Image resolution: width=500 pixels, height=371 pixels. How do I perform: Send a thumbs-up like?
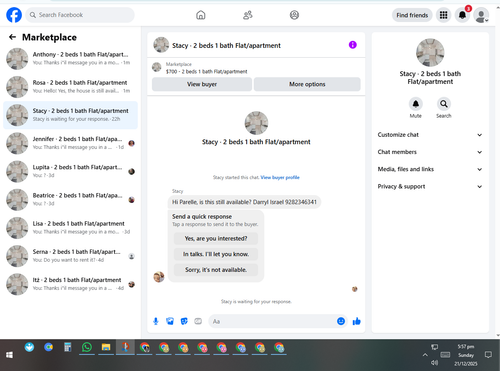point(356,321)
